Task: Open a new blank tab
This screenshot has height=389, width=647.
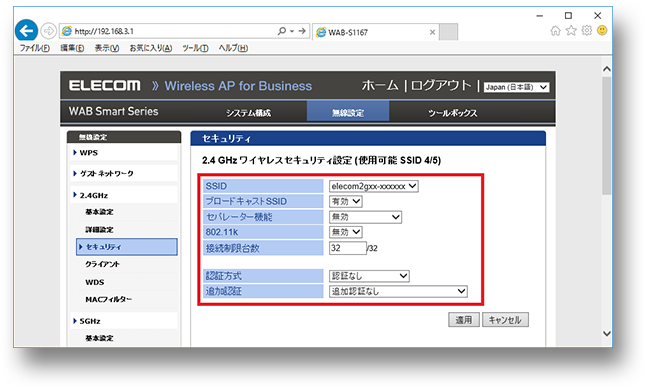Action: (449, 32)
